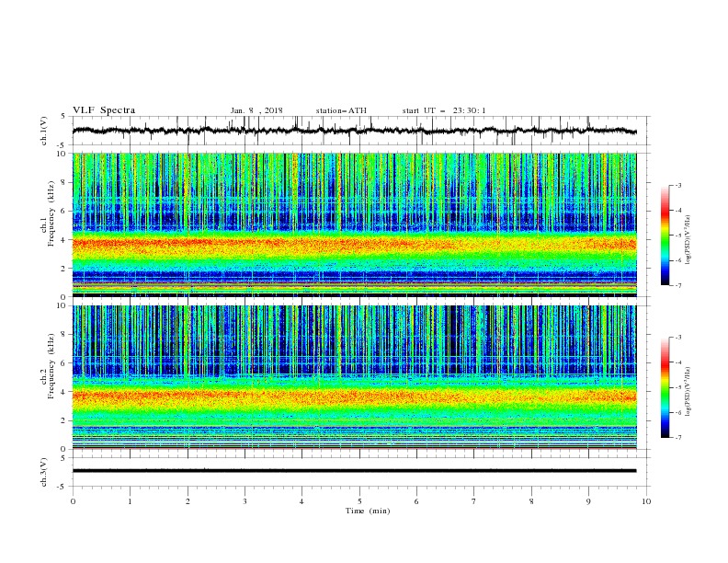Click the "ch.3(V)" axis label

(x=44, y=472)
